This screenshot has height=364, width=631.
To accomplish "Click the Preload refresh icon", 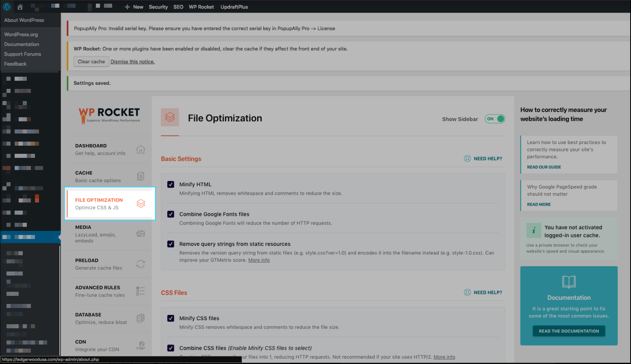I will point(141,264).
